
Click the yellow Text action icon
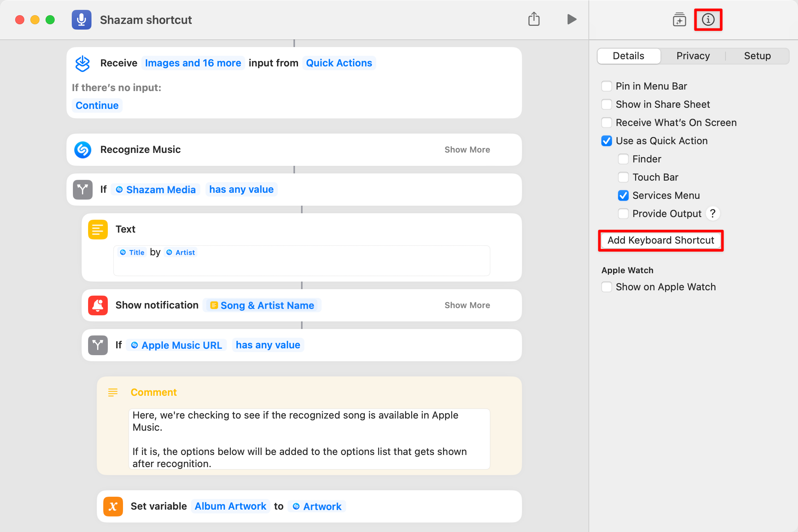(98, 229)
